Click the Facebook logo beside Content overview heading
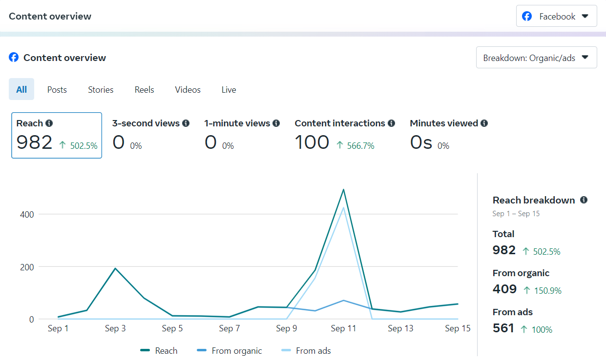This screenshot has height=364, width=606. pos(14,58)
